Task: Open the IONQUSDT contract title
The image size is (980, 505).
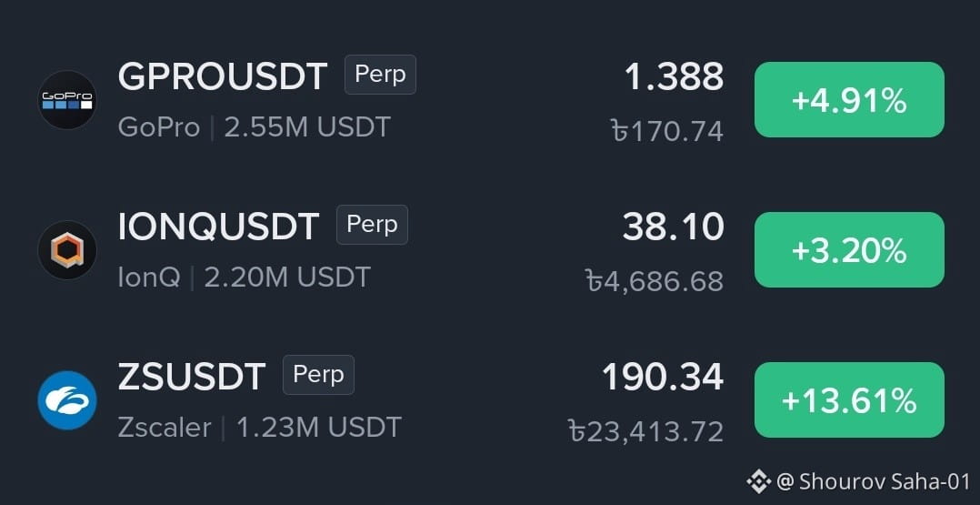Action: coord(219,227)
